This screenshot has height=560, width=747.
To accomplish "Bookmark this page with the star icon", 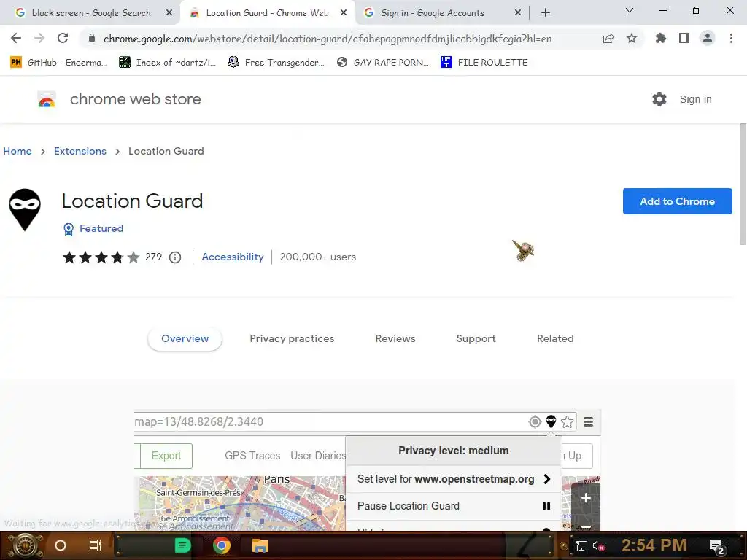I will [632, 39].
